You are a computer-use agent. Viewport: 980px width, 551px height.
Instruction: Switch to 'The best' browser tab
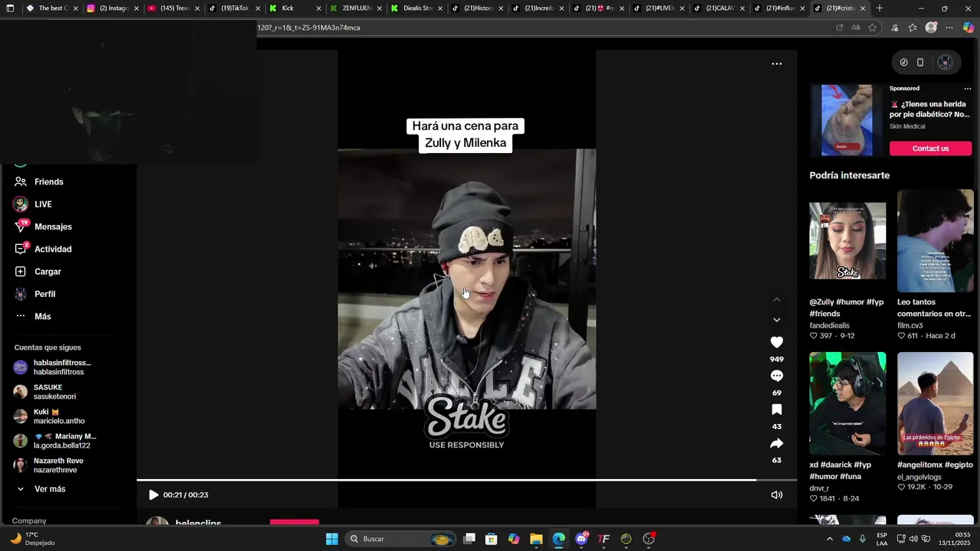tap(52, 8)
